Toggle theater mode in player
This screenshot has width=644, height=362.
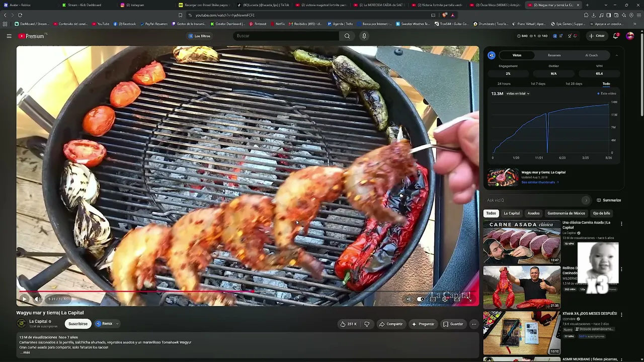tap(457, 299)
